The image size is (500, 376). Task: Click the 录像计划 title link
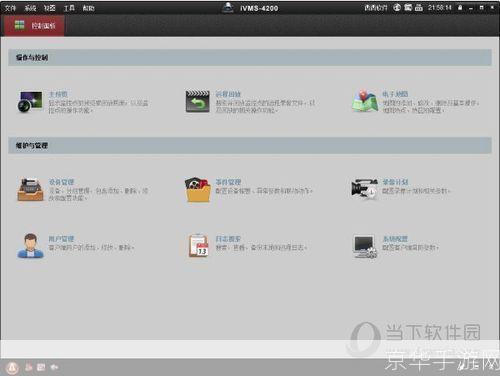coord(395,182)
